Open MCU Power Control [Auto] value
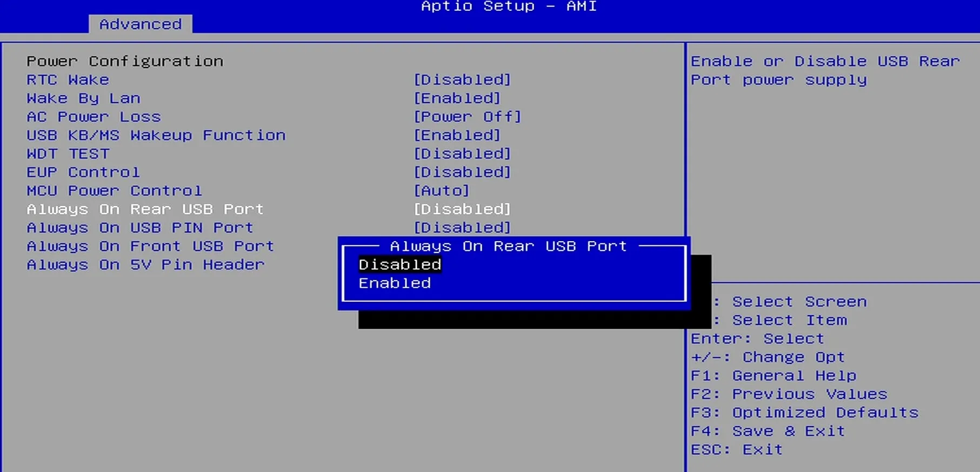980x472 pixels. (442, 191)
